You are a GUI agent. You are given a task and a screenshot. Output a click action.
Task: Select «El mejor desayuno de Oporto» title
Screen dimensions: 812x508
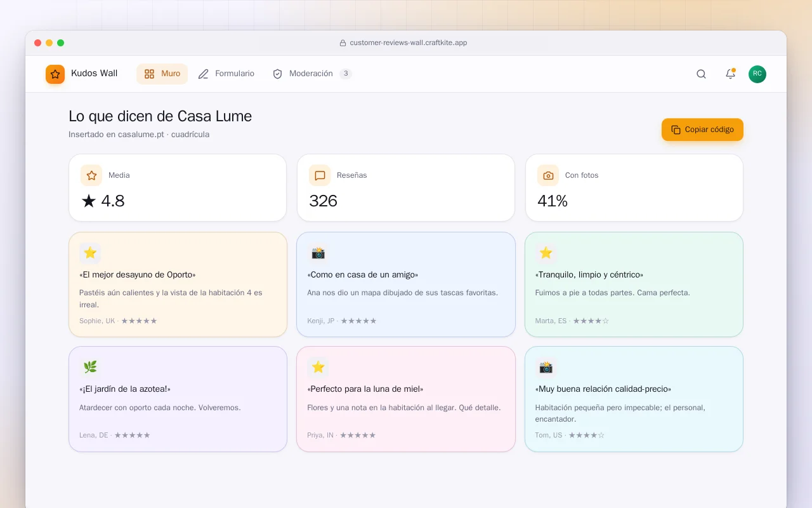click(x=138, y=275)
